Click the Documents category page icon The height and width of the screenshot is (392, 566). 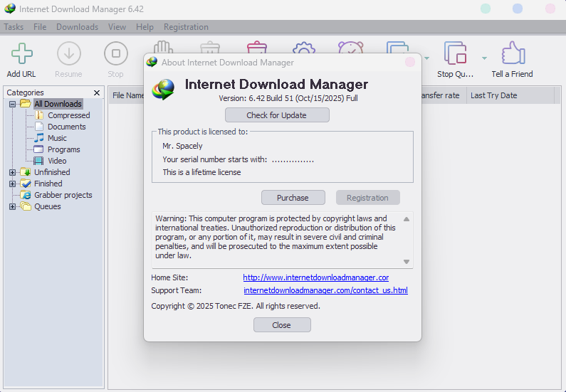pyautogui.click(x=39, y=127)
